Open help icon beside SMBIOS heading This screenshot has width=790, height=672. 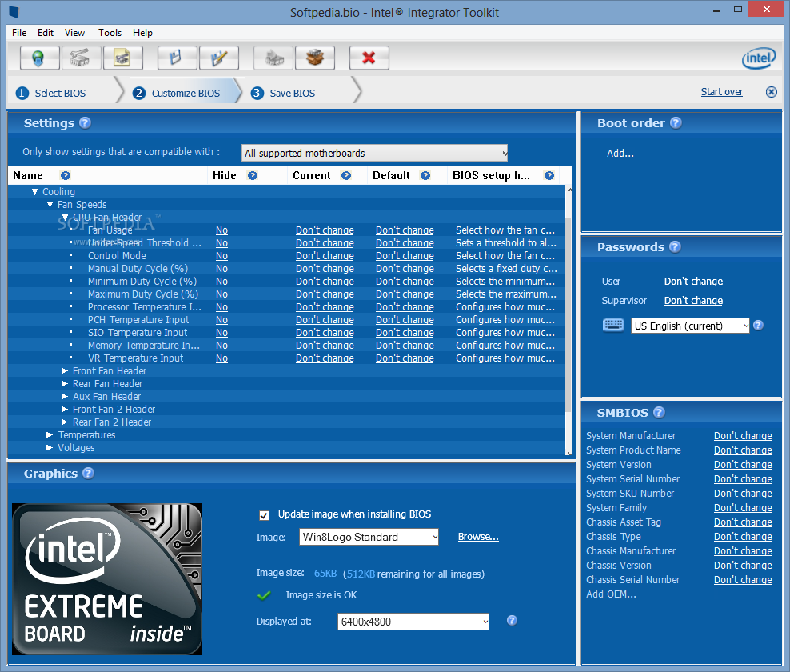tap(659, 412)
